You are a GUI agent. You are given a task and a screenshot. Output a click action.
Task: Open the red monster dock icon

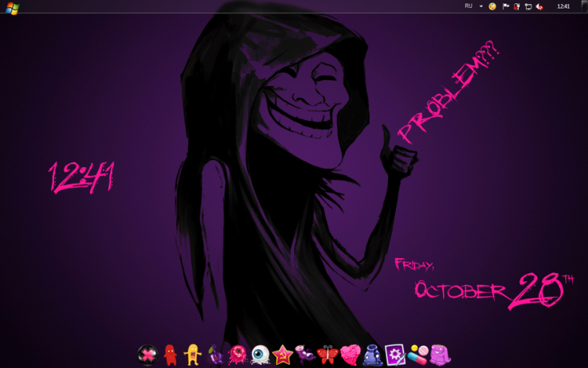(171, 355)
